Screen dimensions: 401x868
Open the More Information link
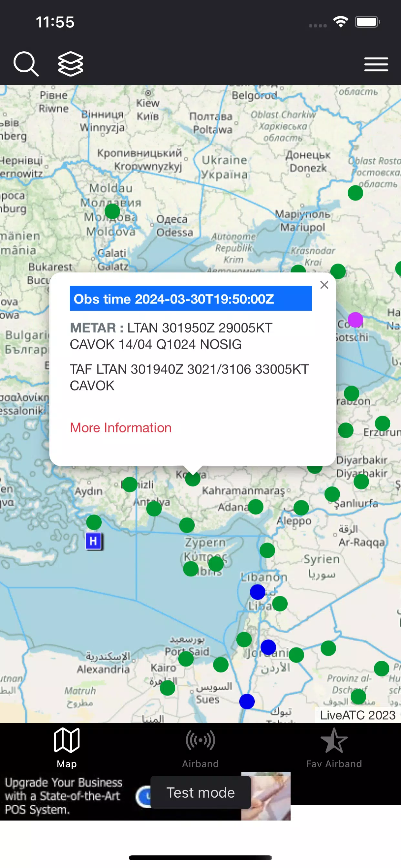121,428
